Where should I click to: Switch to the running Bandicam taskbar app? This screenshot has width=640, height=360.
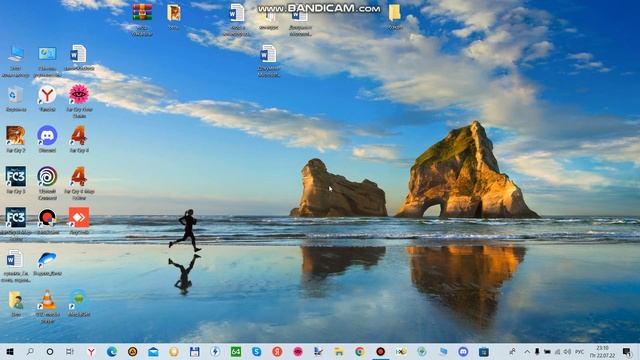(x=380, y=351)
